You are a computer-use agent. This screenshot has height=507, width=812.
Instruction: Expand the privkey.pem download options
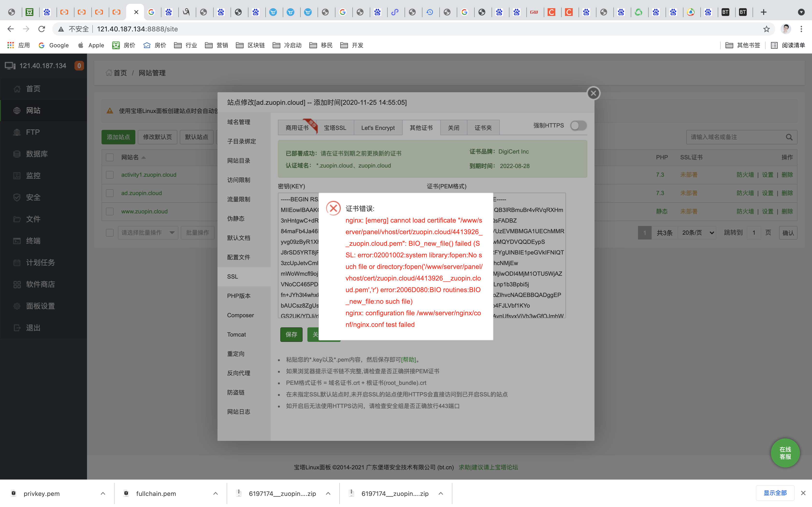(103, 493)
